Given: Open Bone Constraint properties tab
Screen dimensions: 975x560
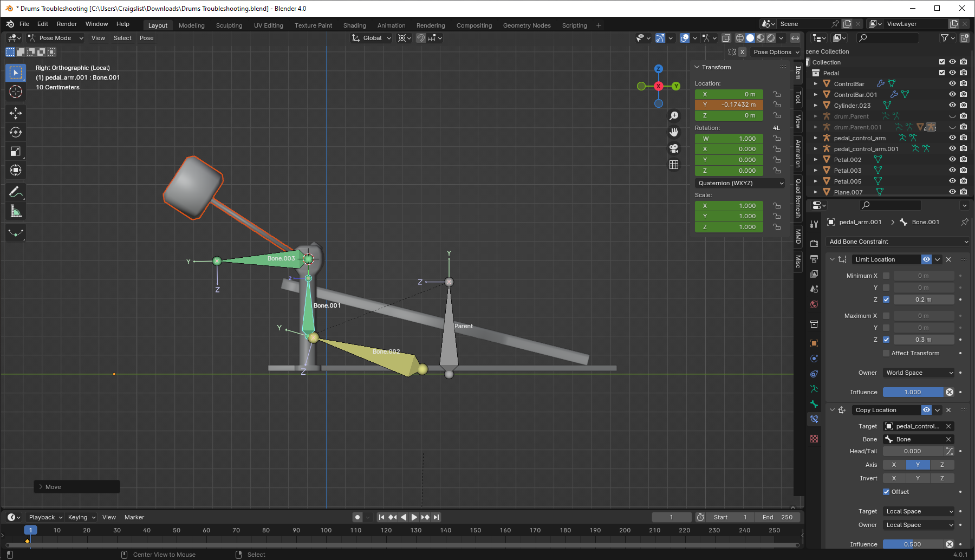Looking at the screenshot, I should (814, 419).
